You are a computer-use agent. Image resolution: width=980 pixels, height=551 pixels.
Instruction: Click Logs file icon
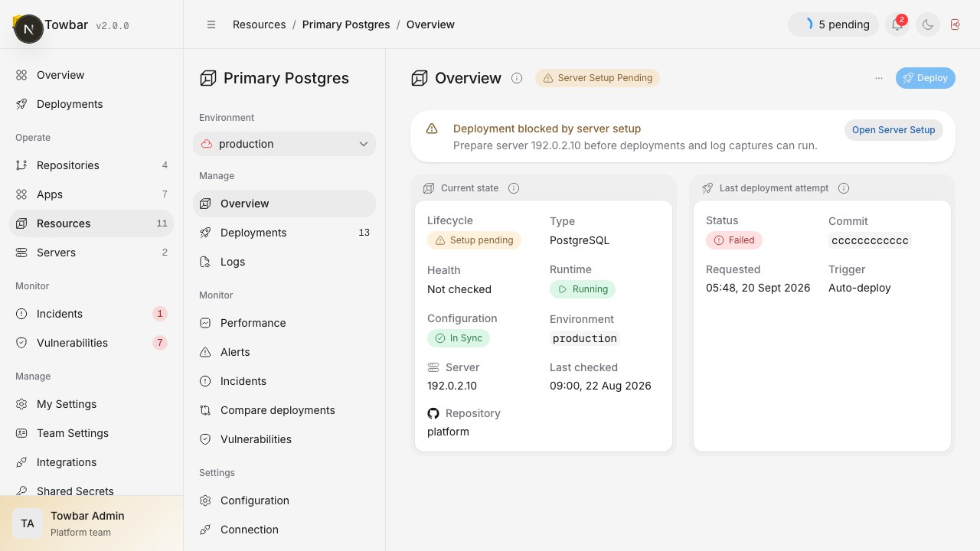(205, 262)
